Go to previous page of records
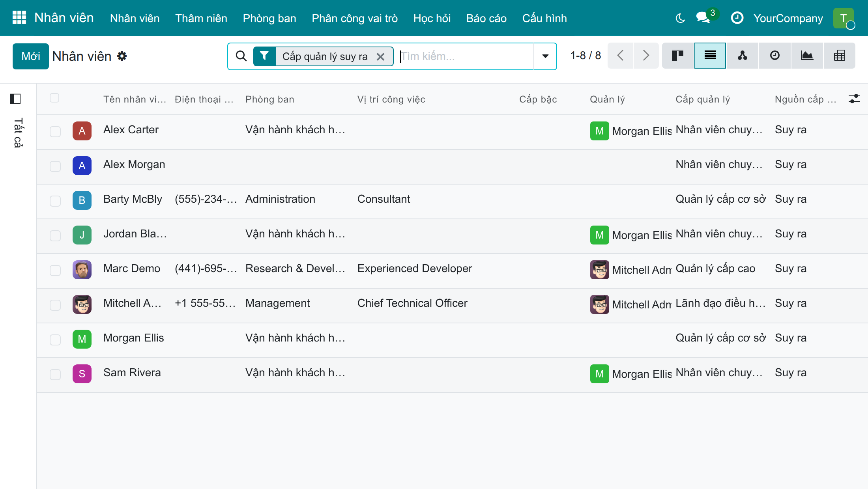The width and height of the screenshot is (868, 489). click(x=620, y=56)
